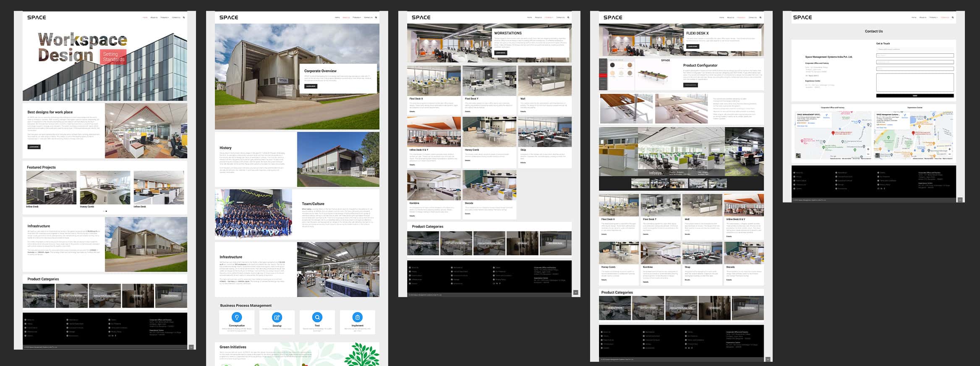Image resolution: width=980 pixels, height=366 pixels.
Task: Click red pin on Corporate Office map
Action: pos(833,133)
